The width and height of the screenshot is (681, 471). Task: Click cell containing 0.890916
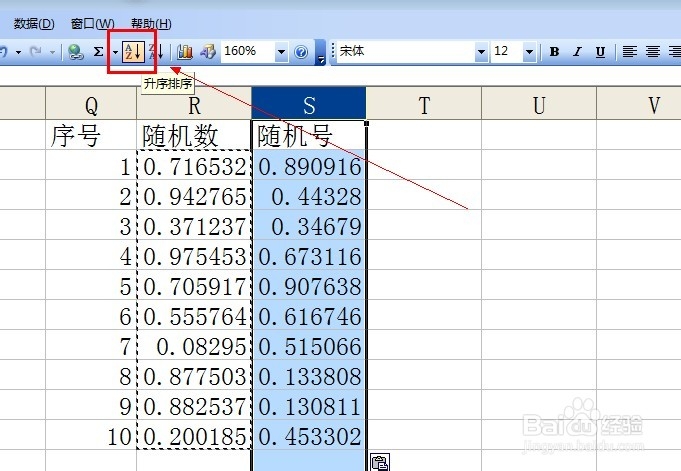click(x=309, y=166)
